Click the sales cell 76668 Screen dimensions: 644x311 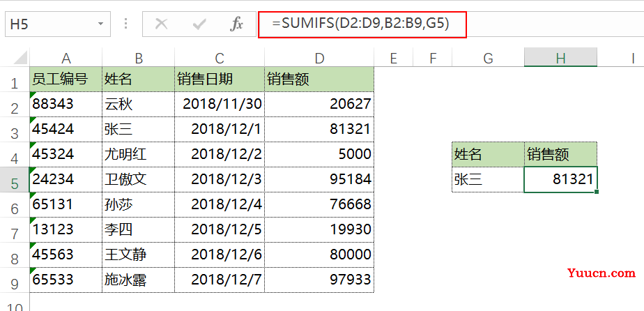tap(319, 204)
